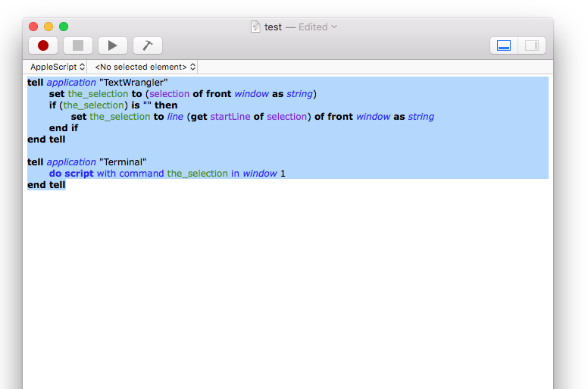Click the purple "startLine" word in code
Image resolution: width=588 pixels, height=389 pixels.
(x=230, y=117)
